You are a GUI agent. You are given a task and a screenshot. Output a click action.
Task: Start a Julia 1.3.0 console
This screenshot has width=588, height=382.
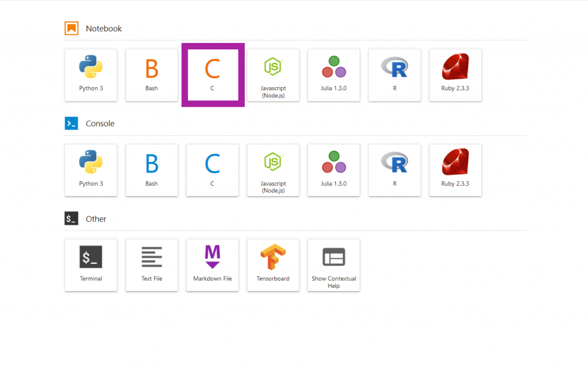click(334, 170)
